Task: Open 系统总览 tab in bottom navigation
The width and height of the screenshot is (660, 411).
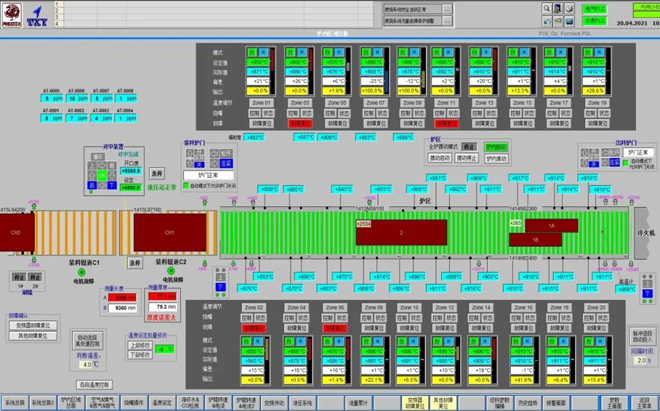Action: [14, 402]
